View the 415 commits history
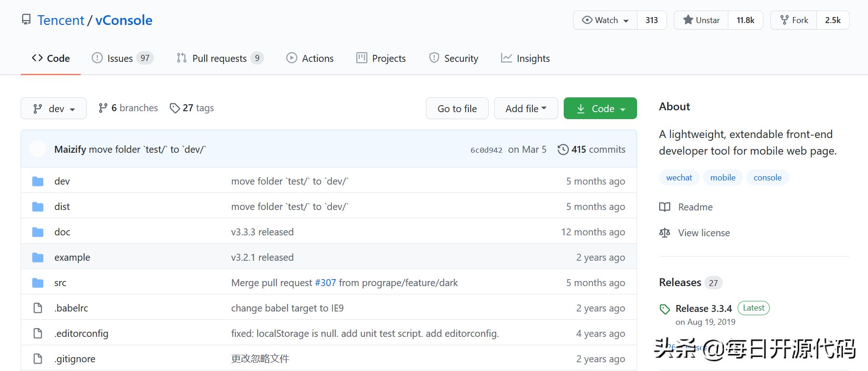The width and height of the screenshot is (868, 371). (x=591, y=150)
